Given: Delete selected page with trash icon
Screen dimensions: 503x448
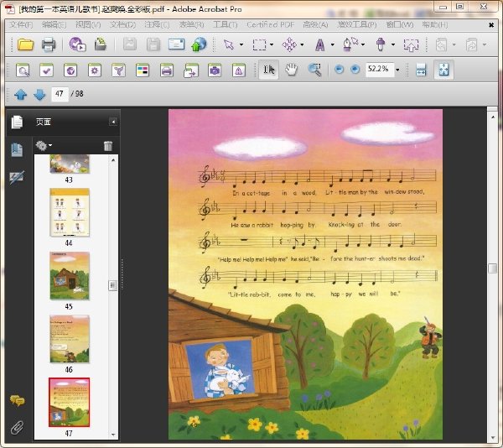Looking at the screenshot, I should [108, 146].
